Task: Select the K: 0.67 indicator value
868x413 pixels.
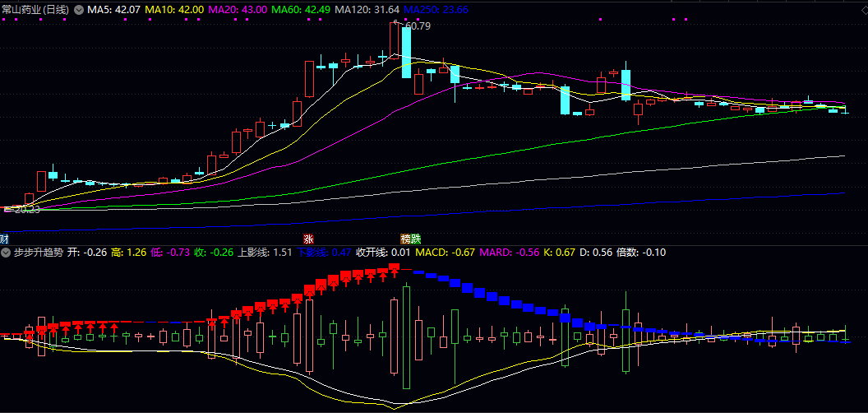Action: [559, 253]
